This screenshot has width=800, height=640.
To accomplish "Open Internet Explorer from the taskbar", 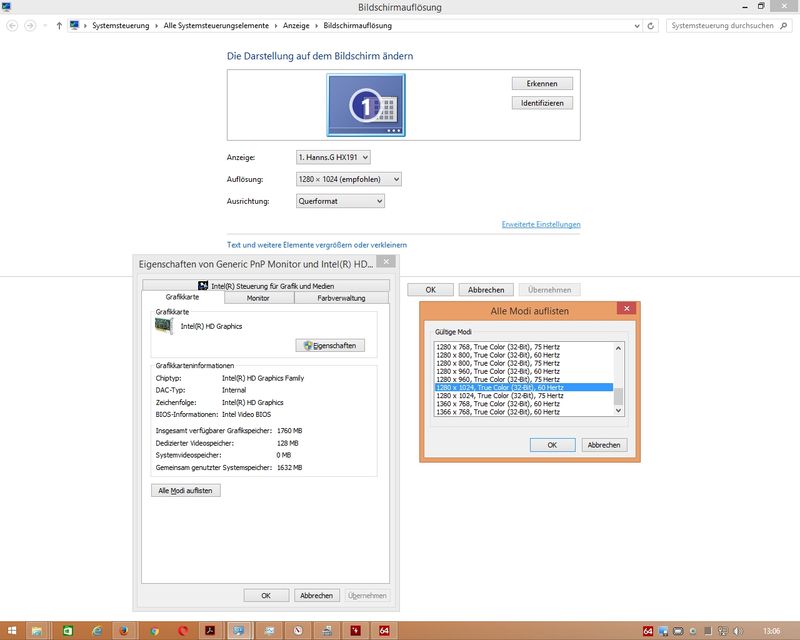I will point(96,631).
